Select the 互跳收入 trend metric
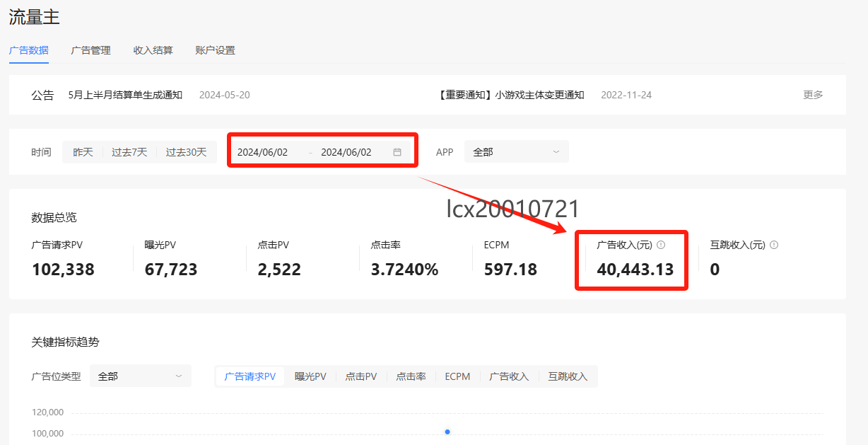The height and width of the screenshot is (445, 868). click(x=568, y=376)
